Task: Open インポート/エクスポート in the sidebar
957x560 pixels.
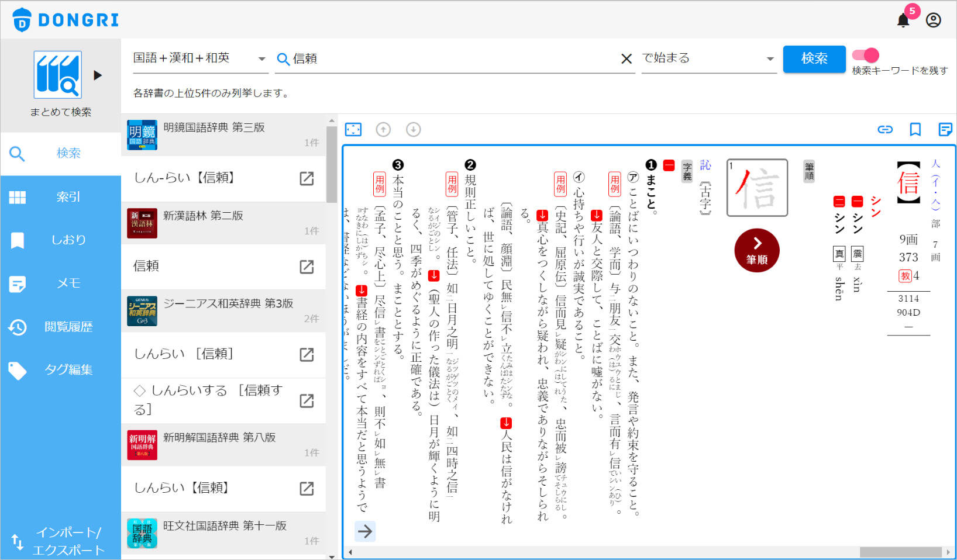Action: pyautogui.click(x=61, y=541)
